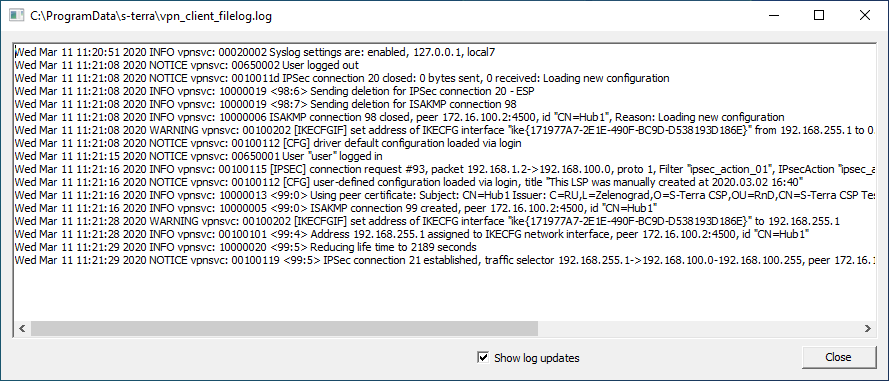
Task: Minimize the vpn_client_filelog.log window
Action: coord(773,16)
